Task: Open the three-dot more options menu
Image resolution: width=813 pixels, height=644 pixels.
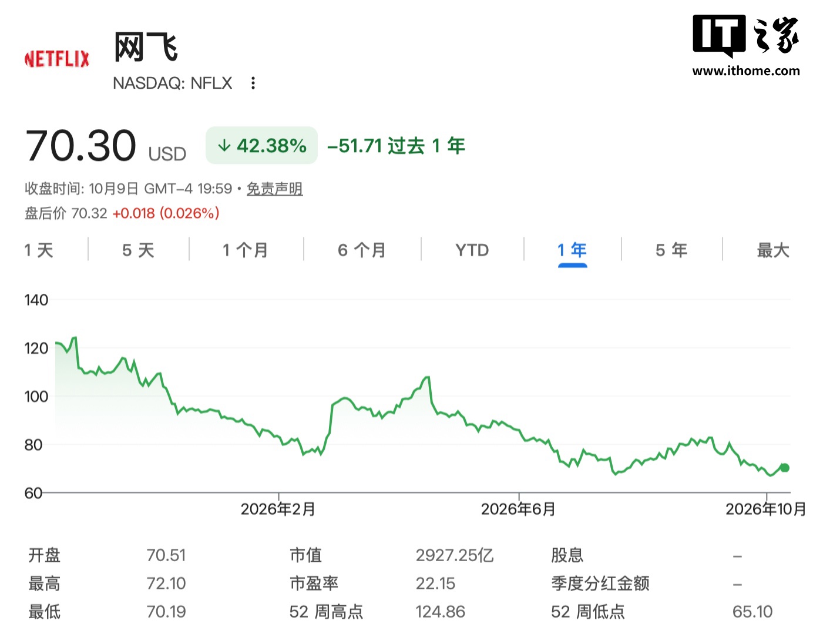Action: tap(253, 83)
